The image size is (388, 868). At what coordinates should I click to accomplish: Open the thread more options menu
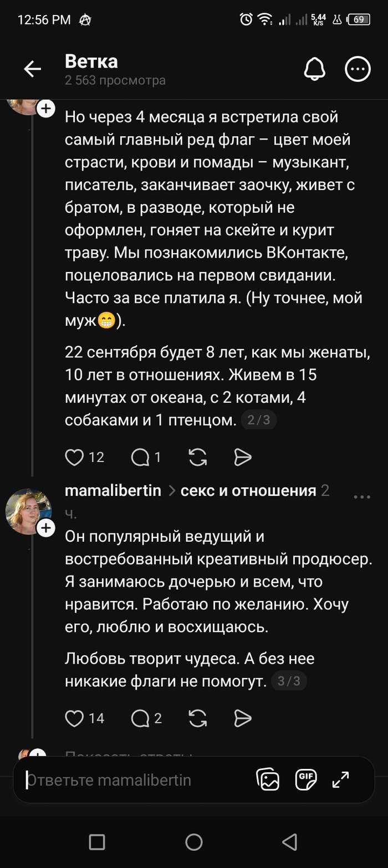pos(358,69)
